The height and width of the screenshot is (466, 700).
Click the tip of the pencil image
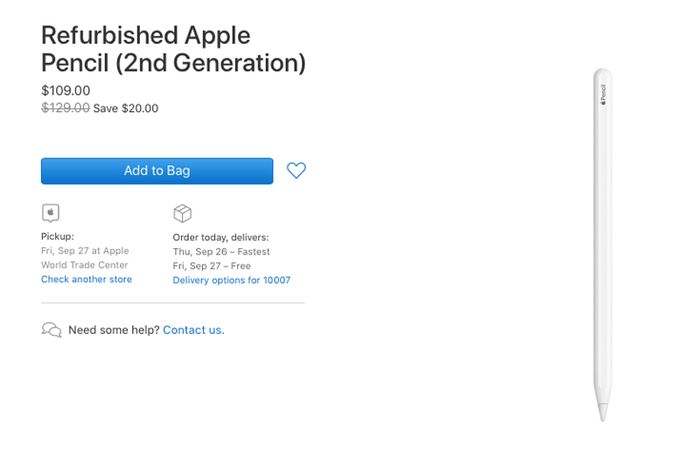pos(603,413)
